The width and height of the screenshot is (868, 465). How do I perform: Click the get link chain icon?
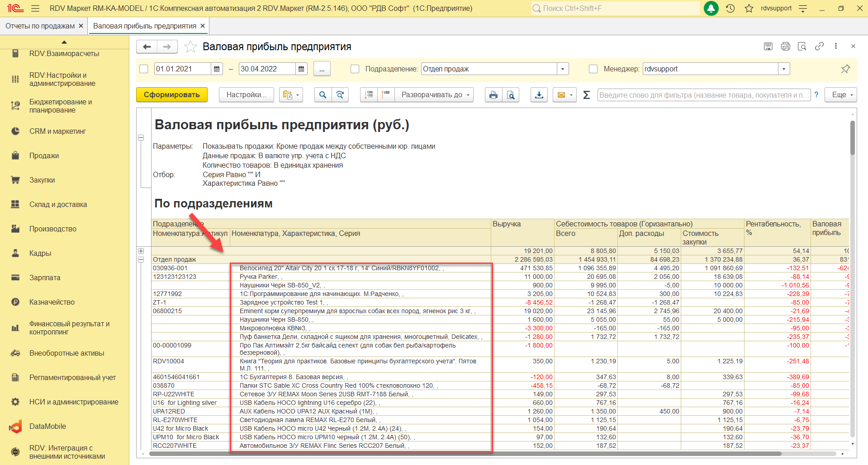click(x=819, y=46)
